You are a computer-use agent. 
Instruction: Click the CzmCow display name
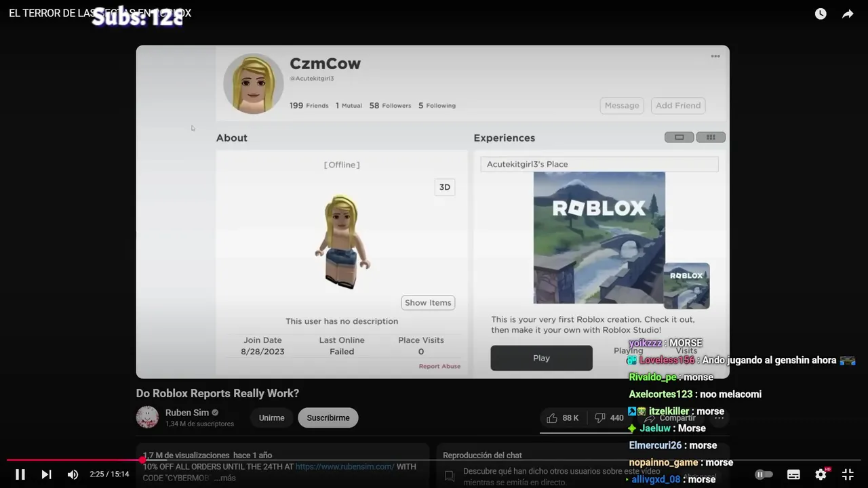click(x=325, y=64)
